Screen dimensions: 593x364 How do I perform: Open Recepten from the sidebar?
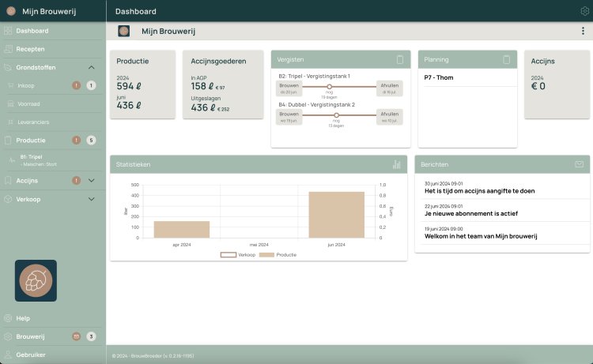30,49
